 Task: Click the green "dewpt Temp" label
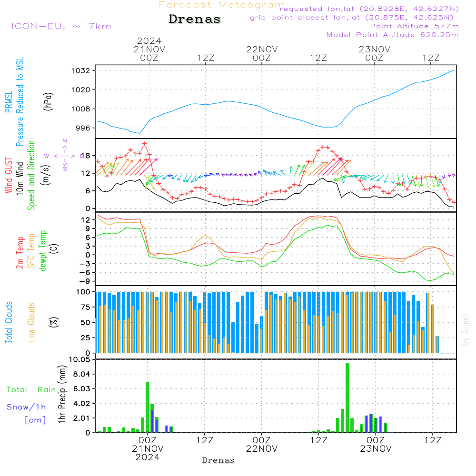tap(42, 250)
